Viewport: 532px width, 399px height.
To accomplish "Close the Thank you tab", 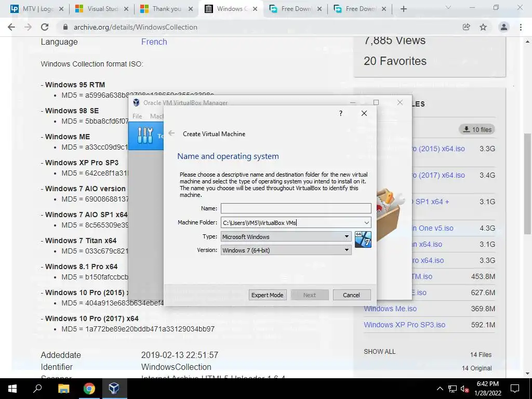I will tap(191, 9).
